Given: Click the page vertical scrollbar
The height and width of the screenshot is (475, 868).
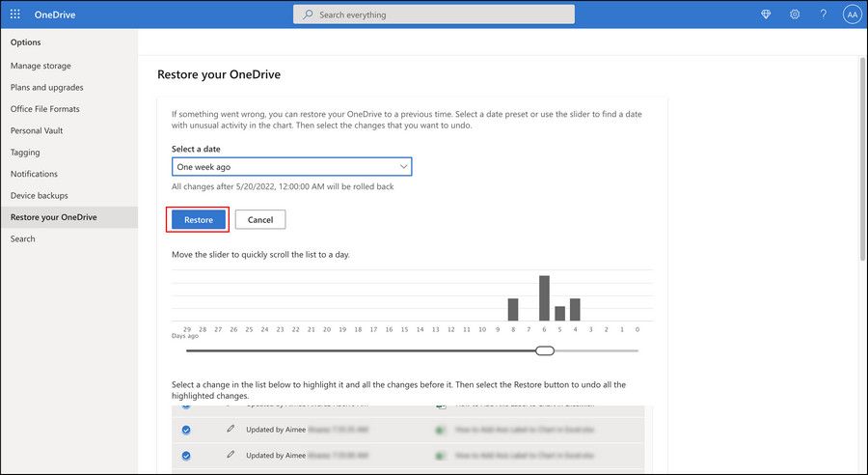Looking at the screenshot, I should (863, 158).
